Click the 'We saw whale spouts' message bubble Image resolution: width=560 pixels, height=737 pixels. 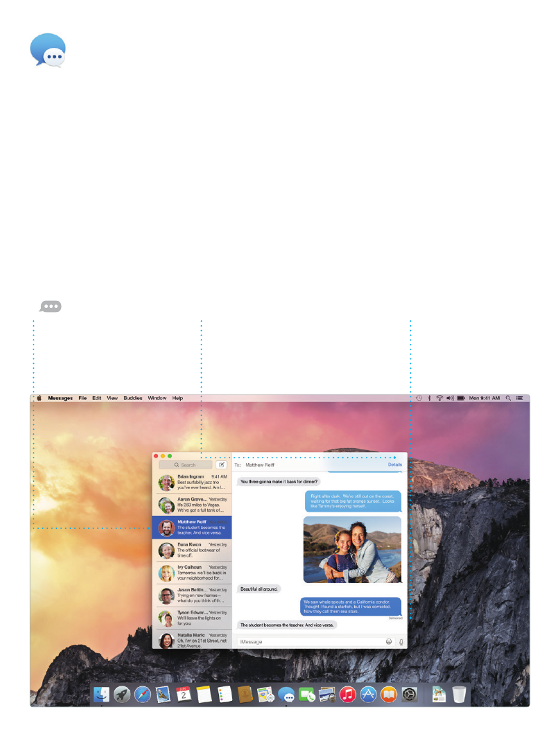(351, 607)
